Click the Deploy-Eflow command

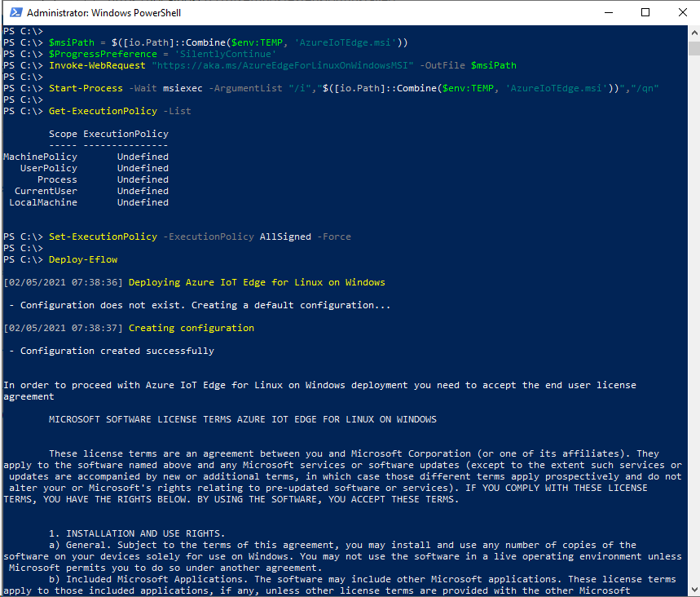[x=83, y=259]
